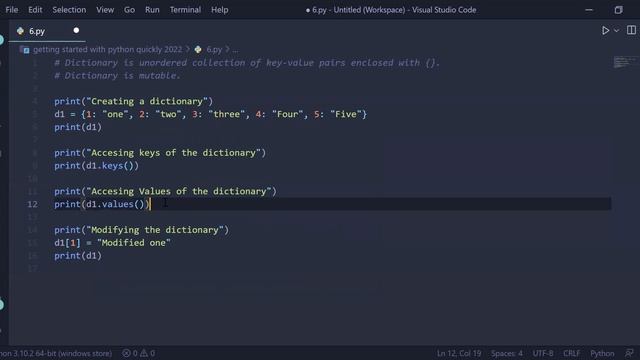
Task: Click the print(d1.keys()) line
Action: pyautogui.click(x=96, y=166)
